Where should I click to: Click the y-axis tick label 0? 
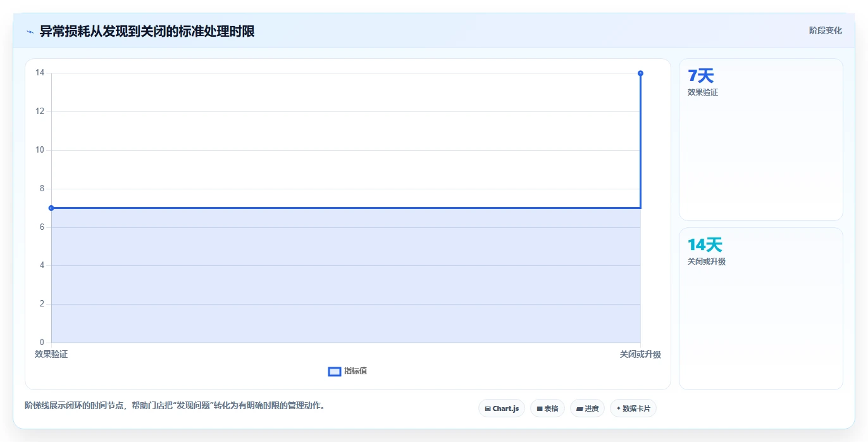[42, 343]
